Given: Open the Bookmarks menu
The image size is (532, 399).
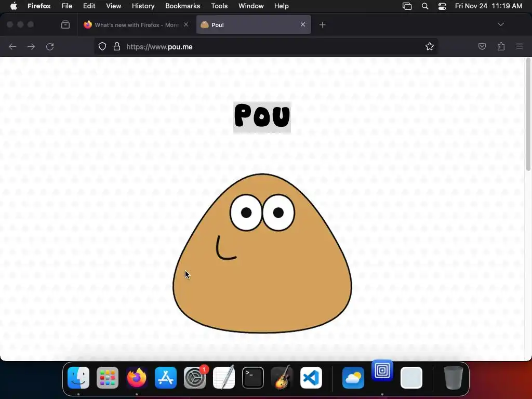Looking at the screenshot, I should point(182,6).
